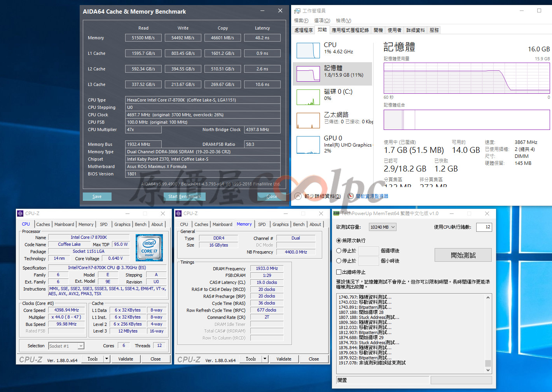Open the Task Manager View menu
The image size is (552, 392).
[x=343, y=21]
